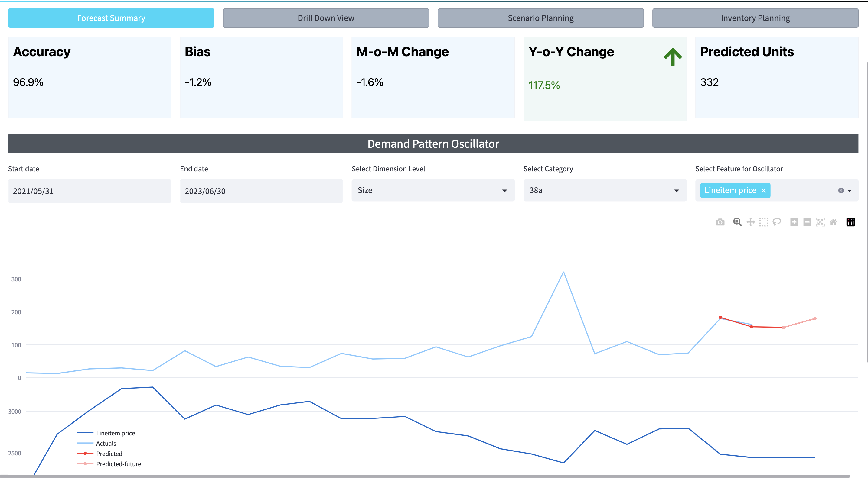Click the chart Zoom out minus icon
The width and height of the screenshot is (868, 478).
pyautogui.click(x=807, y=222)
